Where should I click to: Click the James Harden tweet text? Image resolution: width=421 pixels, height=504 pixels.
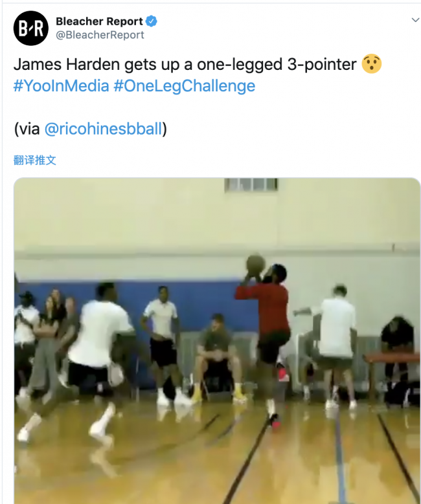pos(185,64)
